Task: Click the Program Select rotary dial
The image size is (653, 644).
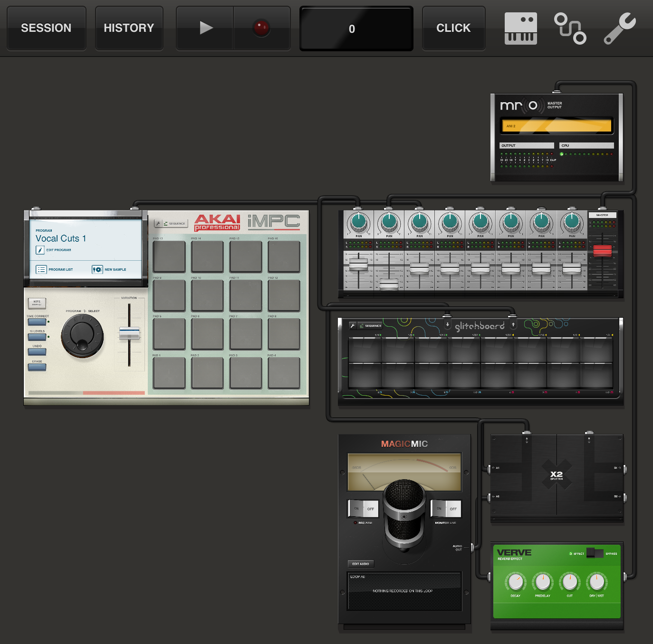Action: [82, 336]
